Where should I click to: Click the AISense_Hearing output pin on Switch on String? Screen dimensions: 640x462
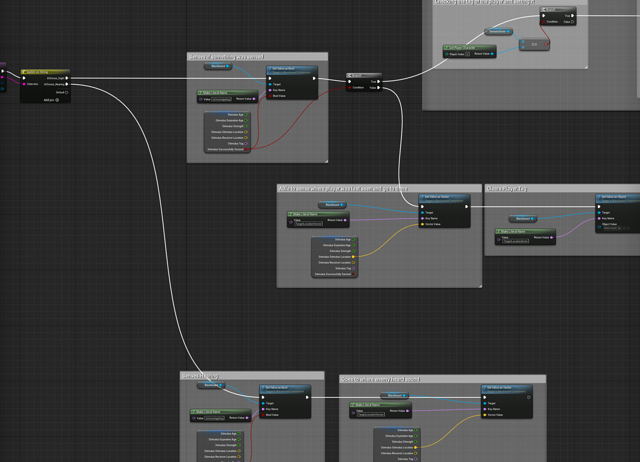[x=67, y=84]
